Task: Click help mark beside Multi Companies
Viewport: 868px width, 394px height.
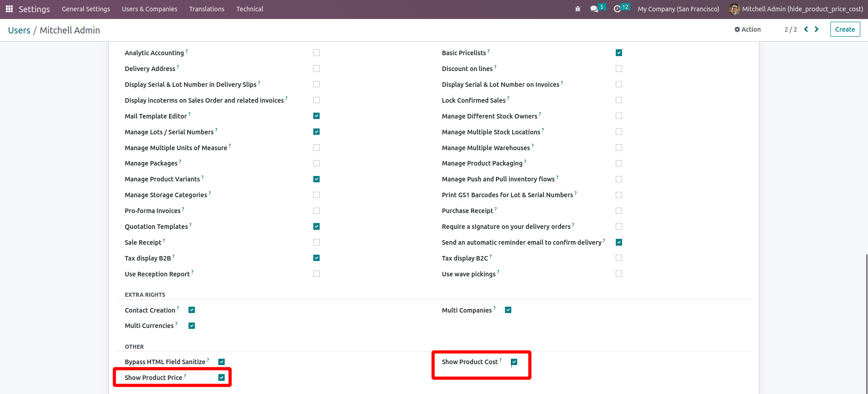Action: pos(495,308)
